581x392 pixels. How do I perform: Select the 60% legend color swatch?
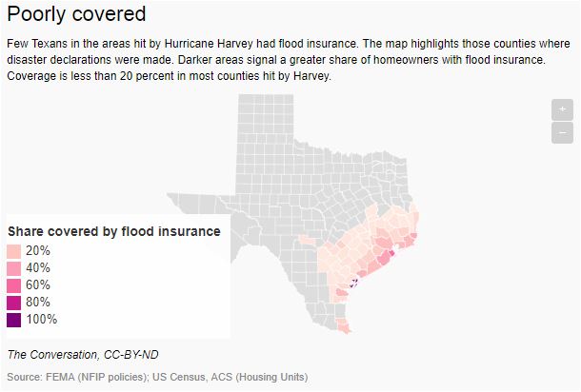click(13, 285)
